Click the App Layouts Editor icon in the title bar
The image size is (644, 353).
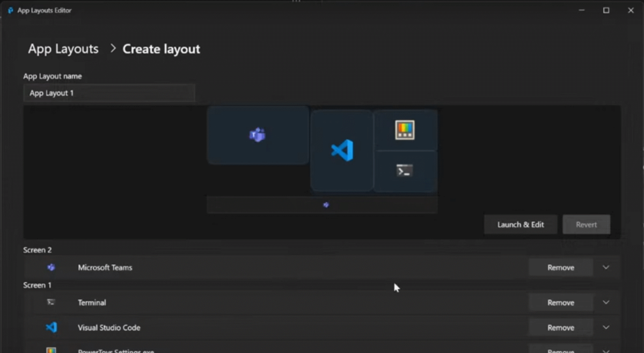[x=10, y=10]
